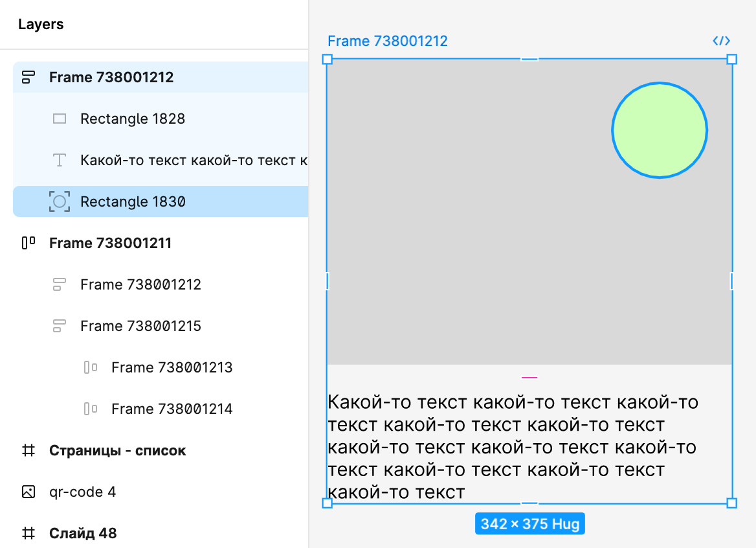This screenshot has height=548, width=756.
Task: Select the Frame 738001214 layer
Action: (172, 409)
